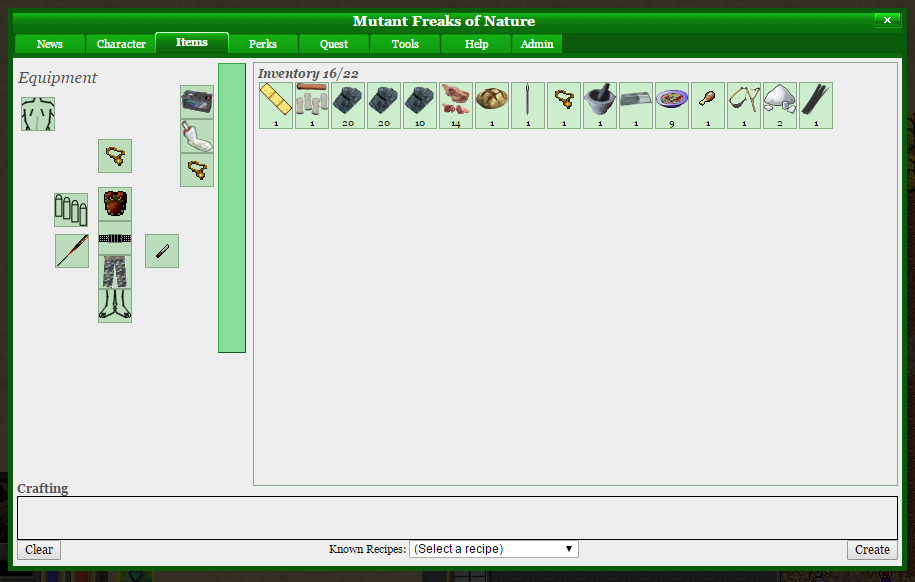Go to the Character tab
The width and height of the screenshot is (915, 582).
coord(121,44)
